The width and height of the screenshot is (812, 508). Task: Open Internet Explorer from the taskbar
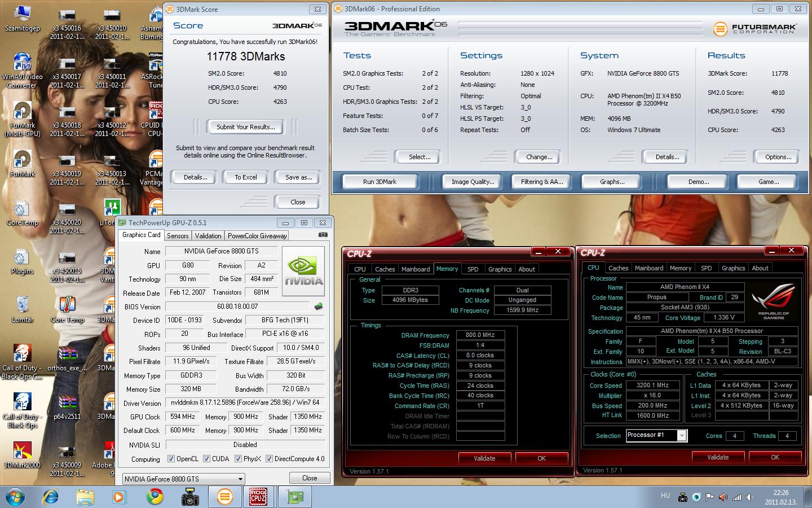[51, 497]
